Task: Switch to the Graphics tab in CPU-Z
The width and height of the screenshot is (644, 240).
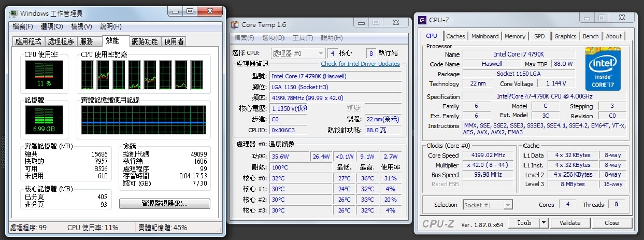Action: click(x=565, y=36)
